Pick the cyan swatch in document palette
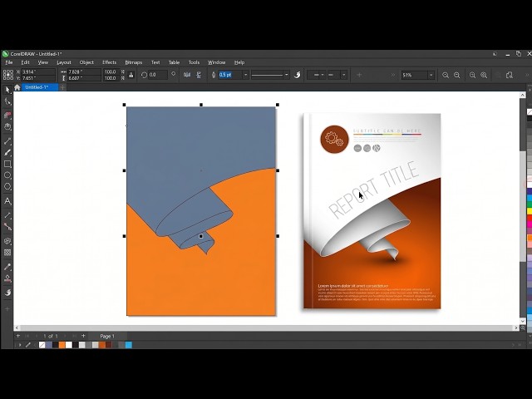Screen dimensions: 532x399 (129, 345)
